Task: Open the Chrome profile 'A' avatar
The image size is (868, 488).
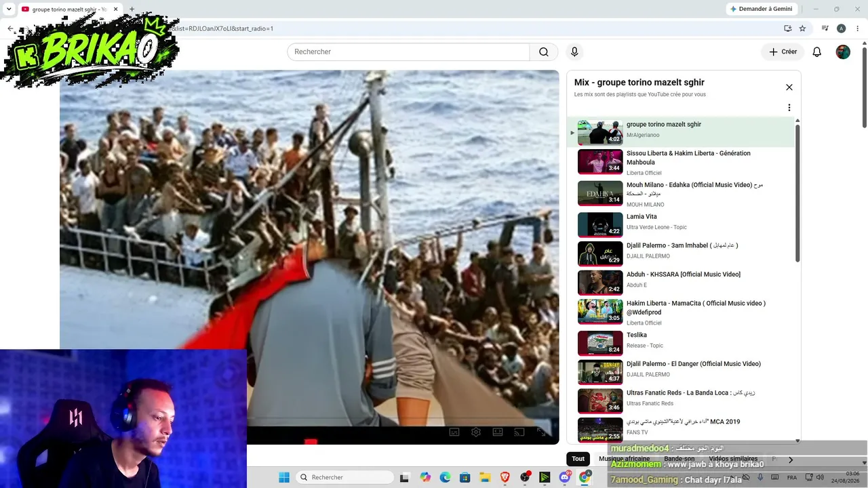Action: point(841,28)
